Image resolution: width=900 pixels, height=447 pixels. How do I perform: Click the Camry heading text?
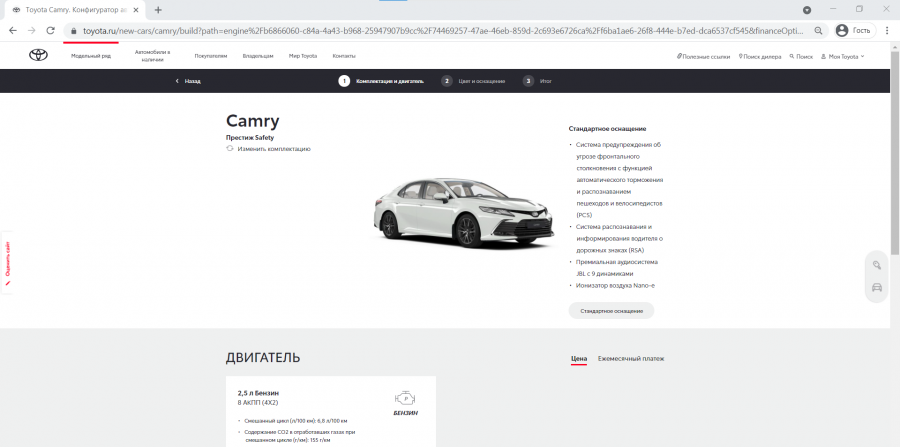(253, 121)
